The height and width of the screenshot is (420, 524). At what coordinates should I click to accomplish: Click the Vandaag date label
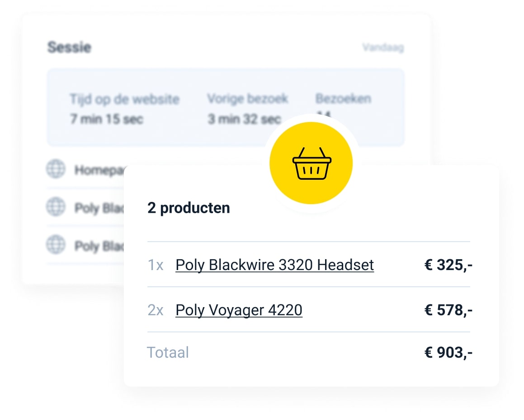383,47
